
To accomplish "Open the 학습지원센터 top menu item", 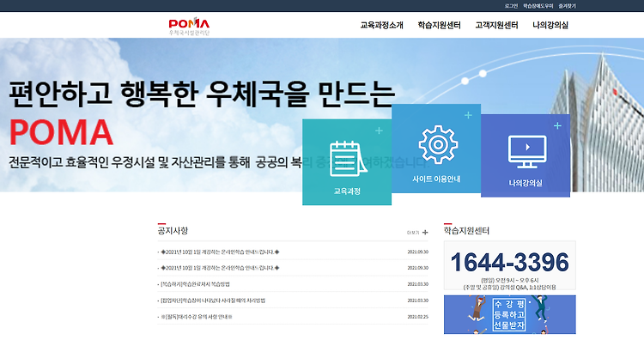I will click(439, 25).
